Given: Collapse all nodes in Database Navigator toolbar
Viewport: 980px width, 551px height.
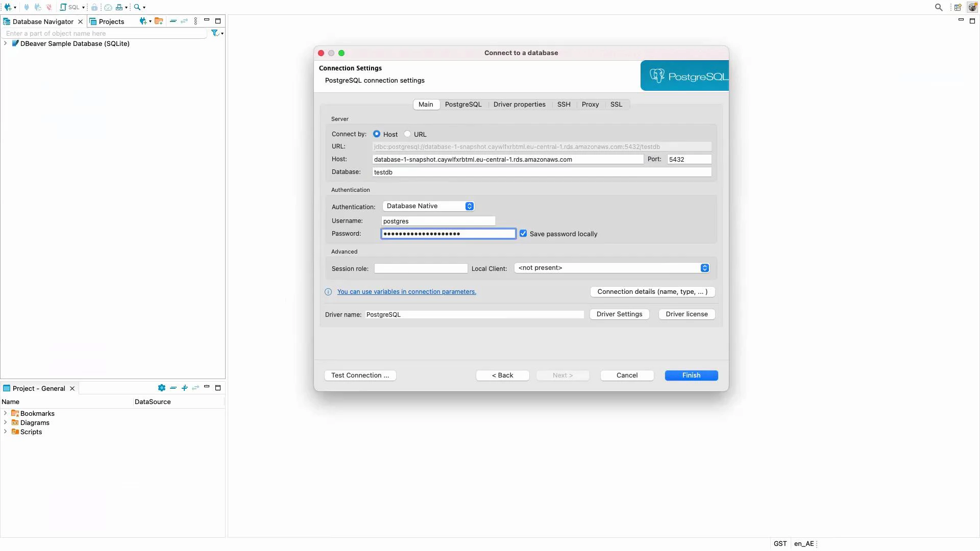Looking at the screenshot, I should (173, 21).
